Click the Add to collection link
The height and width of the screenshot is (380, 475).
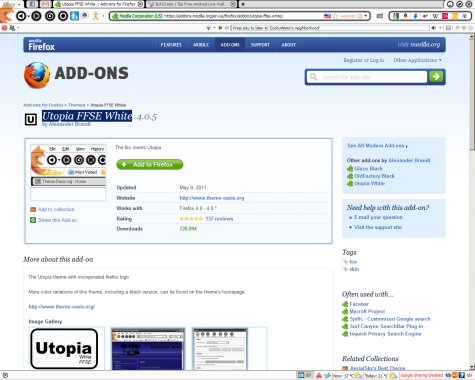(x=56, y=209)
